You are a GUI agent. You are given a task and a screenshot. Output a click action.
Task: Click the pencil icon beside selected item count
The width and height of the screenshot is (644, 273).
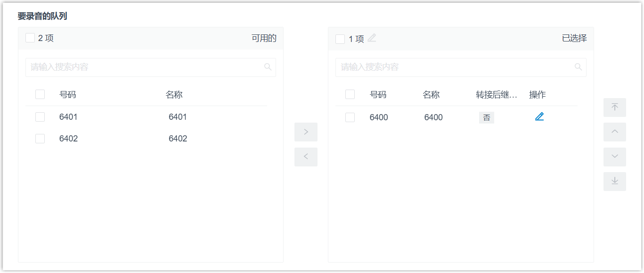372,38
